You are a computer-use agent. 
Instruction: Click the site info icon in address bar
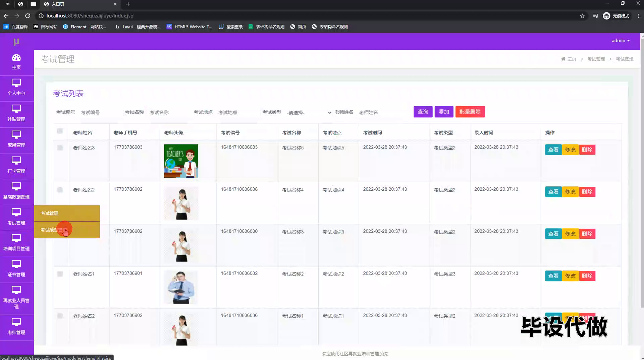(x=41, y=16)
